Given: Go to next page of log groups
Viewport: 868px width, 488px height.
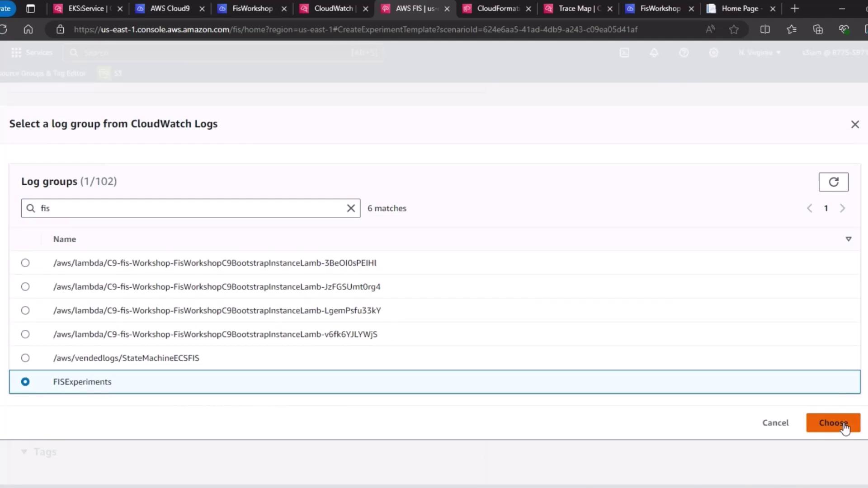Looking at the screenshot, I should pos(842,208).
